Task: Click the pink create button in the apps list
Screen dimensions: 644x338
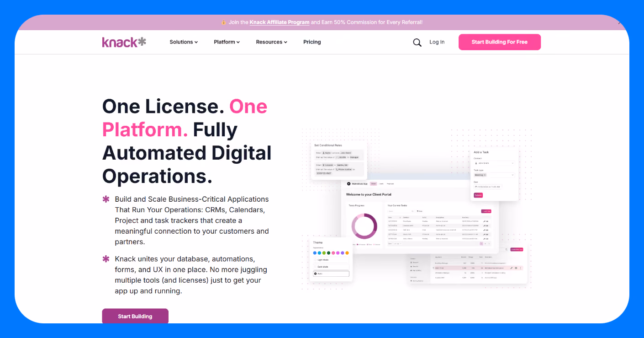Action: coord(517,249)
